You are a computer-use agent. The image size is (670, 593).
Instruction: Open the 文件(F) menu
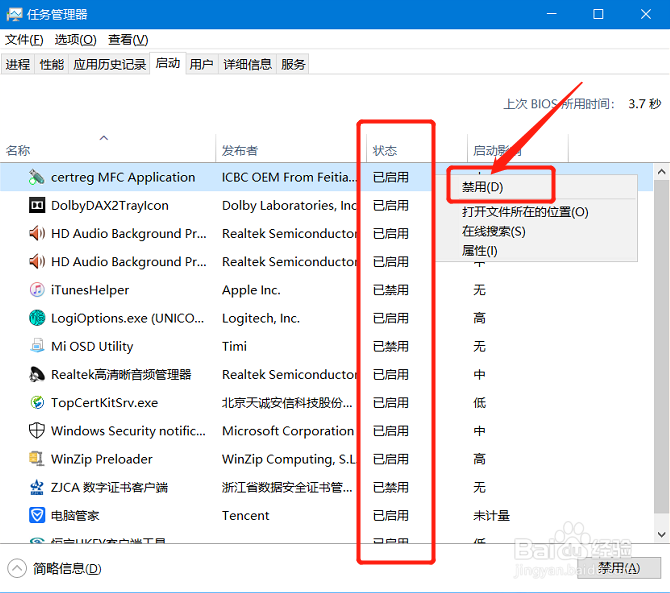click(x=24, y=40)
